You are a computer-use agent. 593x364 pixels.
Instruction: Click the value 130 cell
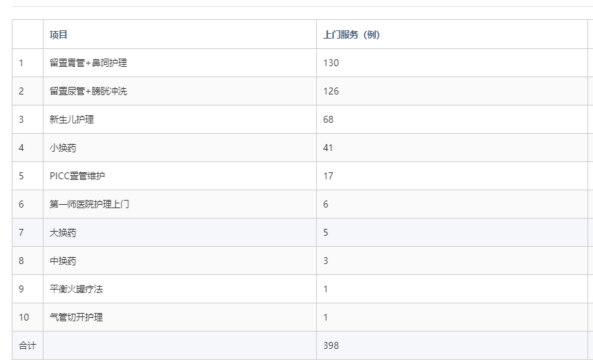click(331, 63)
